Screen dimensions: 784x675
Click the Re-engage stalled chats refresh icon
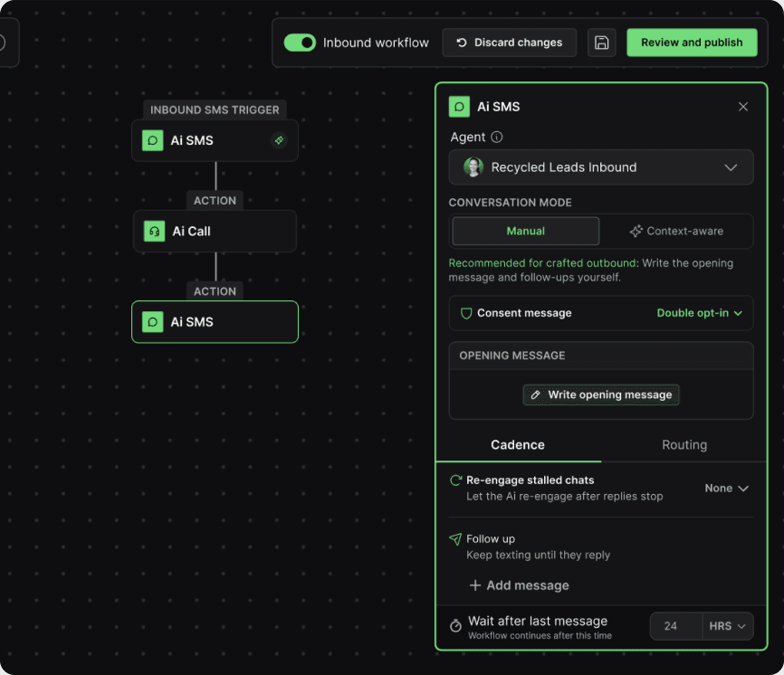click(455, 480)
